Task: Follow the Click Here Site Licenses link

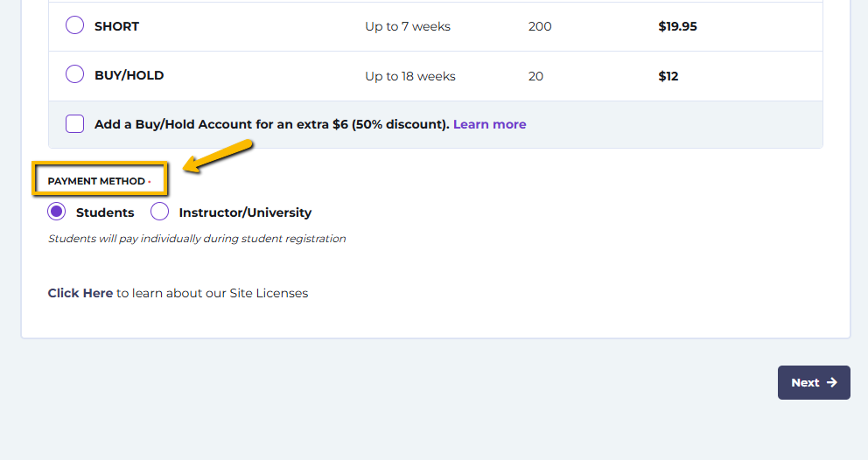Action: (x=80, y=293)
